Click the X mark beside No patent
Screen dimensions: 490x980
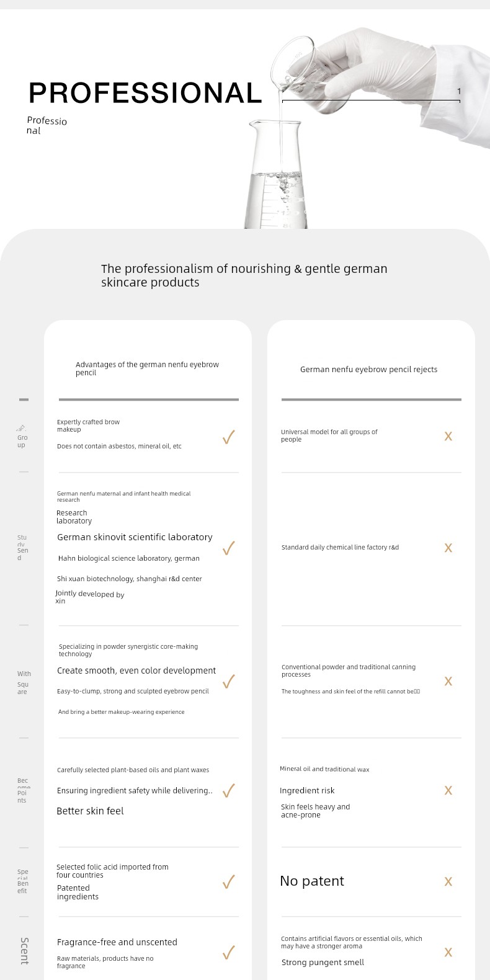click(448, 881)
